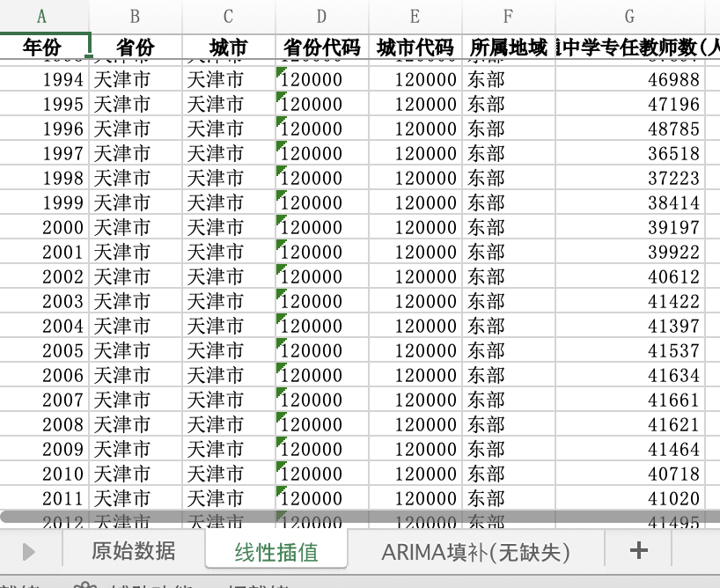Viewport: 720px width, 588px height.
Task: Select the year cell 2003
Action: tap(44, 301)
